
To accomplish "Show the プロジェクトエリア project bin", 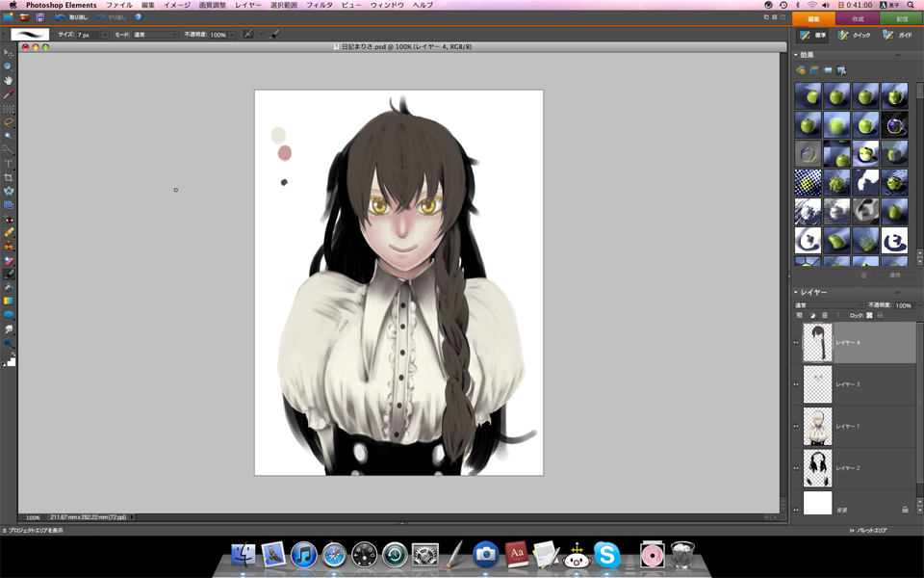I will (33, 530).
